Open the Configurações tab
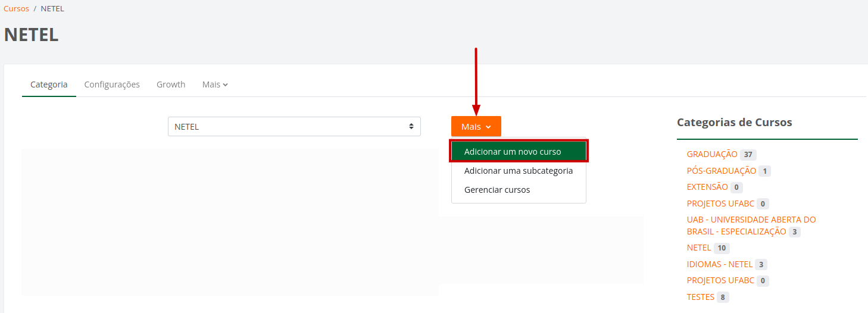 [x=112, y=84]
